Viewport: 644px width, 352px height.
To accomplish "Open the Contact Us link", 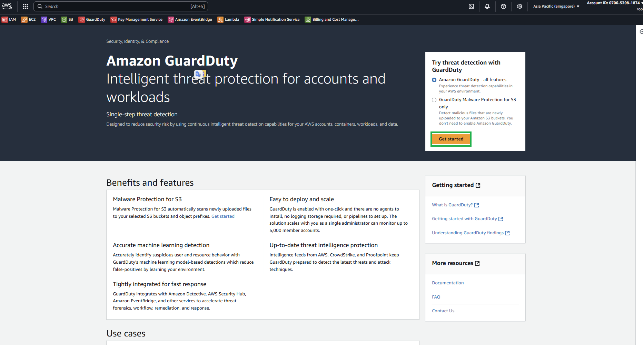I will [443, 311].
